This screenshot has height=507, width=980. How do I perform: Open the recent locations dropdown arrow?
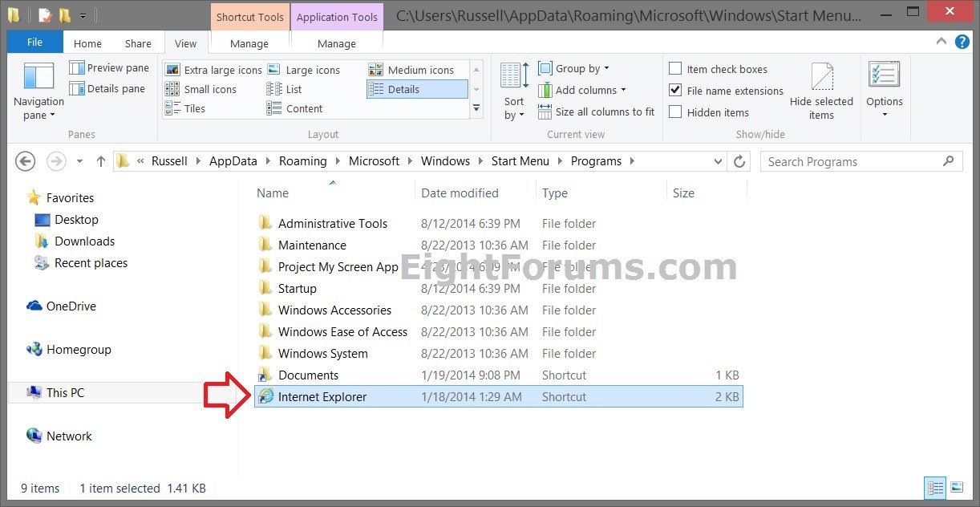point(79,161)
